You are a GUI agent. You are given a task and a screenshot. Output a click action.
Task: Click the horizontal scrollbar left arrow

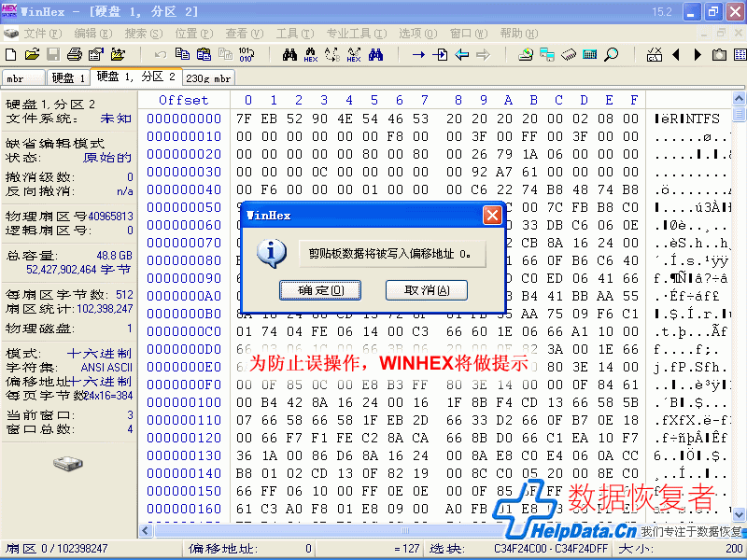click(x=146, y=530)
